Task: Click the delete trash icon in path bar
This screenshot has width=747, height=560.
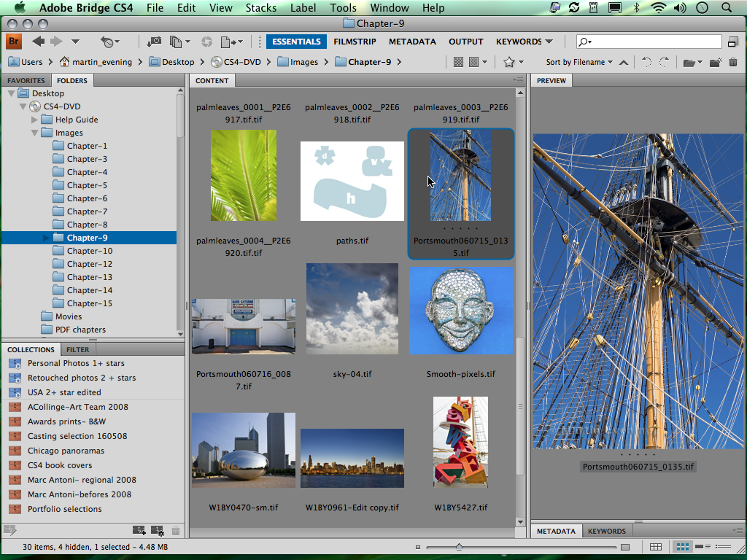Action: tap(733, 62)
